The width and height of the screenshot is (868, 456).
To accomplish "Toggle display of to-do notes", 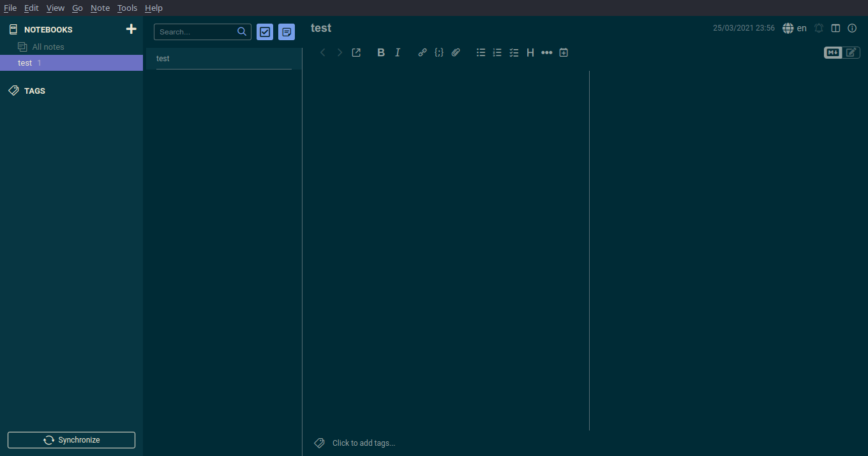I will pyautogui.click(x=265, y=31).
